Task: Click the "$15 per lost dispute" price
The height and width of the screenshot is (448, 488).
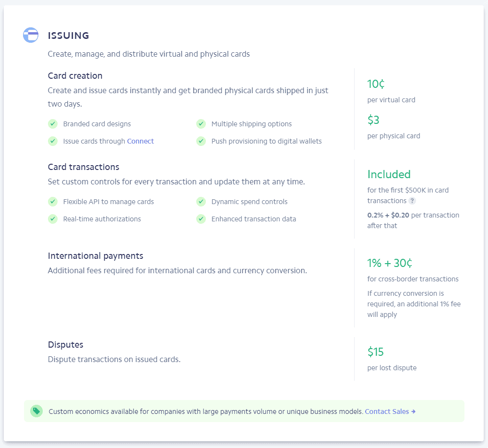Action: (376, 351)
